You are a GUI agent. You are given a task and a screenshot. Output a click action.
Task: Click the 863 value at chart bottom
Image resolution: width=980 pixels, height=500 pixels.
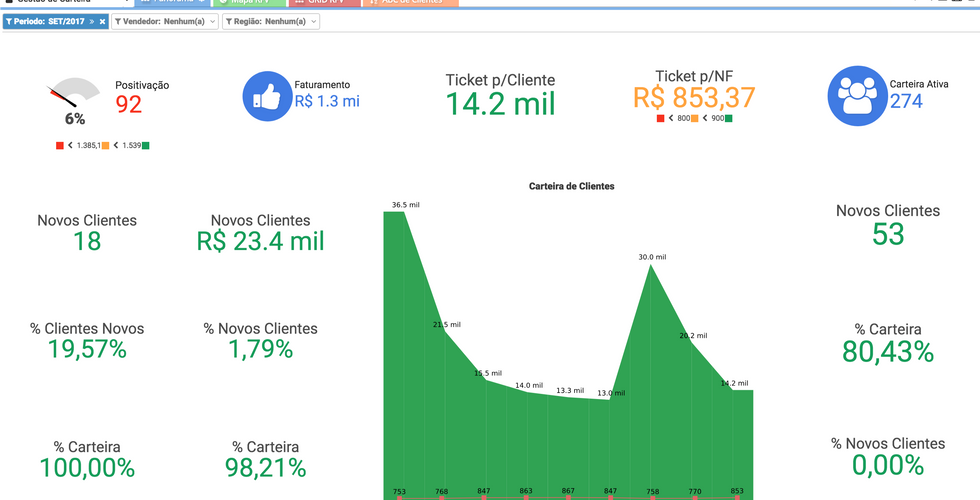[526, 492]
